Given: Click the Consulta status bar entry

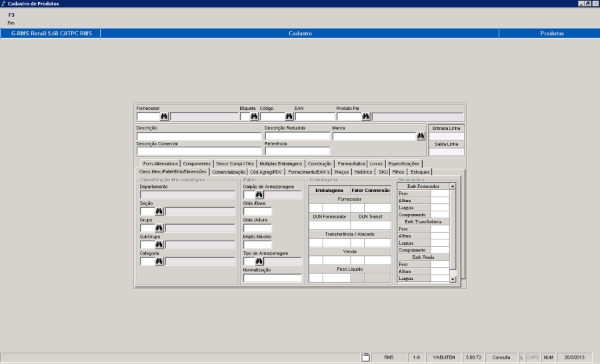Looking at the screenshot, I should (x=501, y=357).
